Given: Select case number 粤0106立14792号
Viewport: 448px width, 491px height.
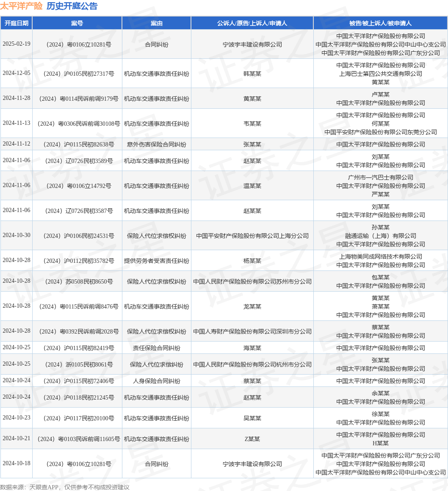Looking at the screenshot, I should click(x=89, y=186).
